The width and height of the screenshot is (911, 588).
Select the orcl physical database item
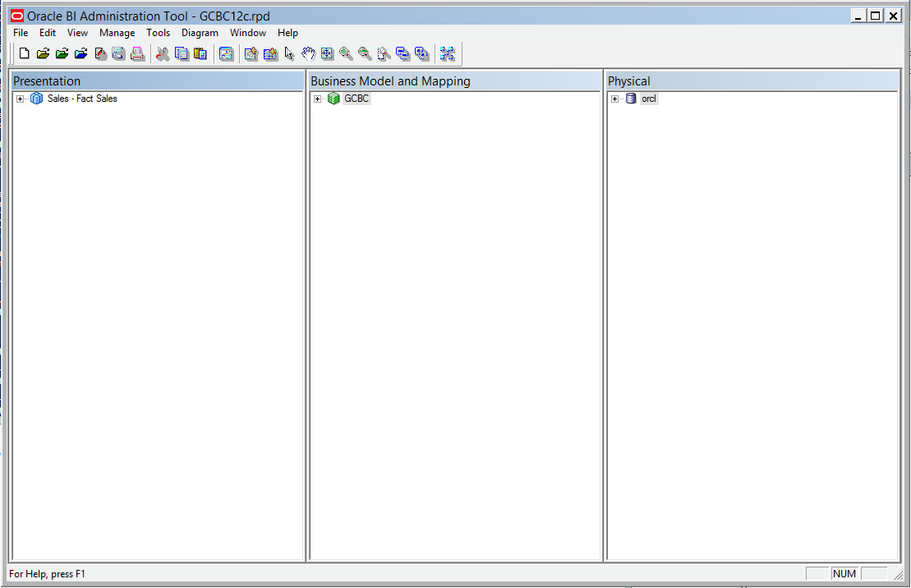649,99
